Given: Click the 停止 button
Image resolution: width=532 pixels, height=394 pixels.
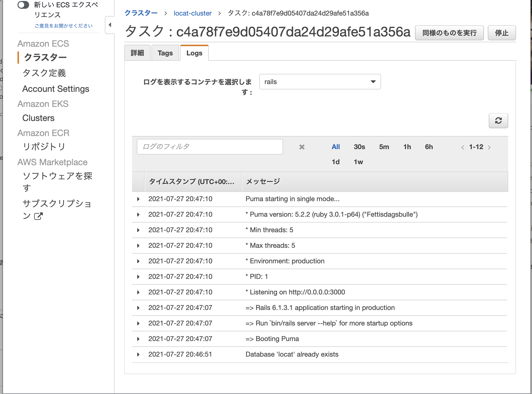Looking at the screenshot, I should [x=501, y=33].
